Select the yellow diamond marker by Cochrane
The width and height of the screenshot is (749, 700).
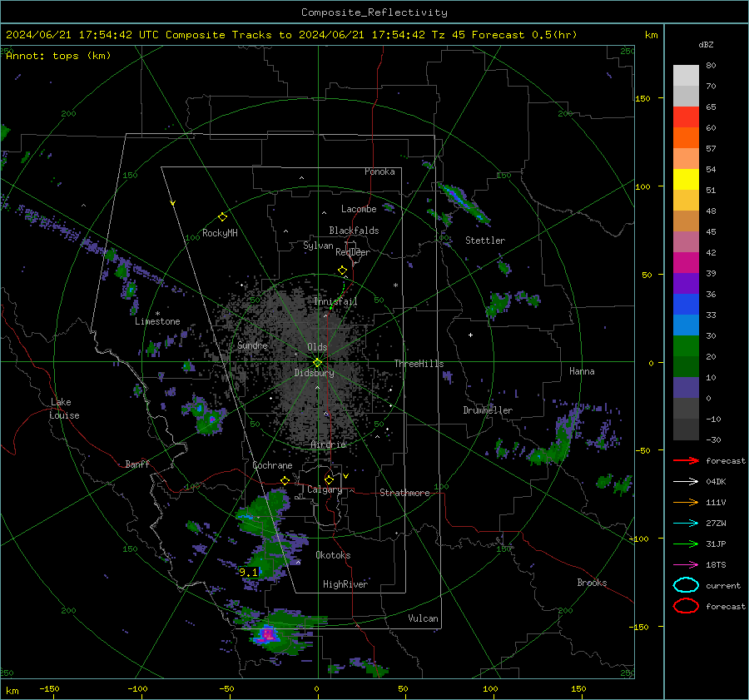[x=285, y=480]
